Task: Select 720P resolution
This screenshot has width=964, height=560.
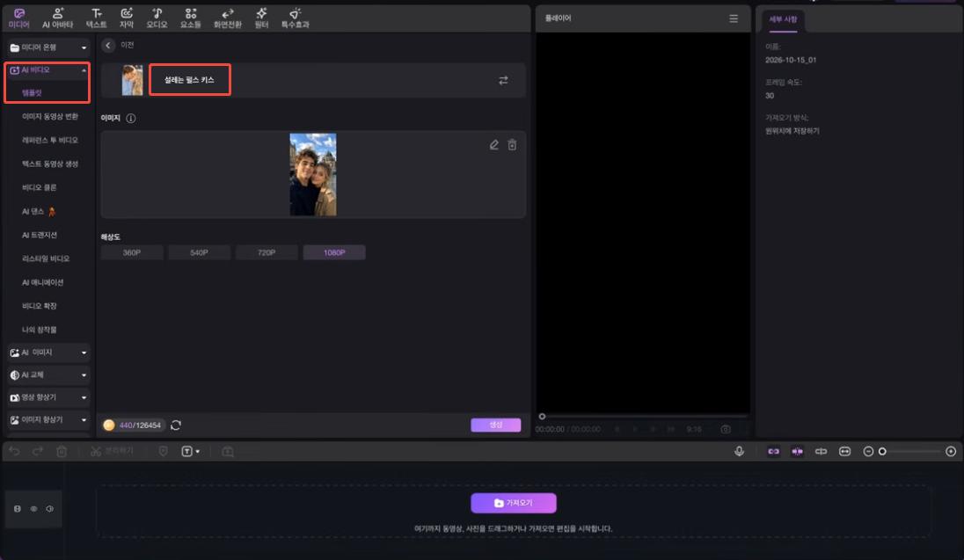Action: click(x=267, y=252)
